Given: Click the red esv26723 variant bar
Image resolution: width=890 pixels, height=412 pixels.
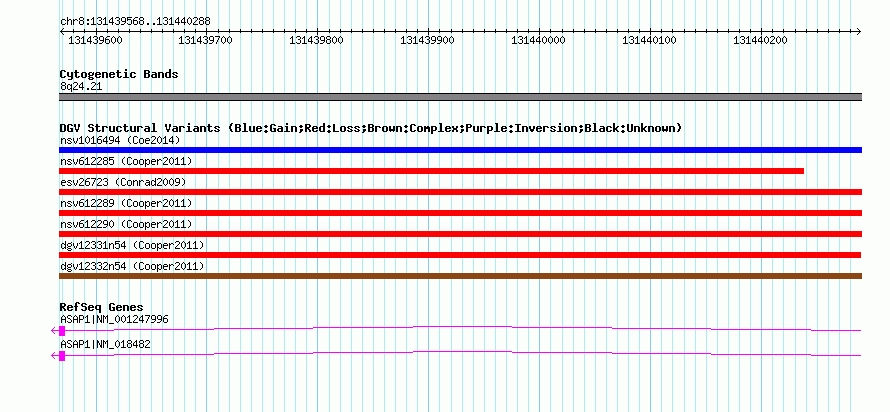Looking at the screenshot, I should point(460,192).
